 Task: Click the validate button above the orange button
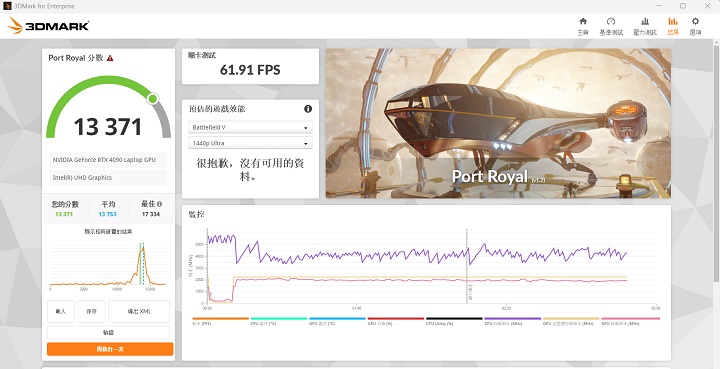108,332
